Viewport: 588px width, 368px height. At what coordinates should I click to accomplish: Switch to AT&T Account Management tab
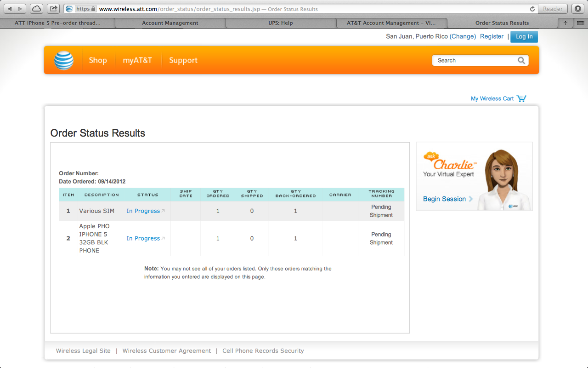pyautogui.click(x=391, y=23)
